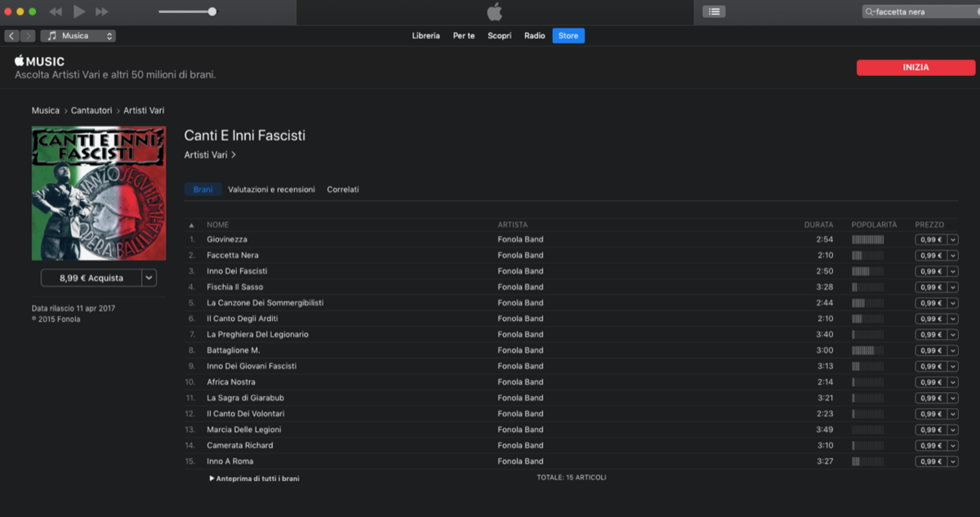
Task: Select the track Inno Dei Giovani Fascisti
Action: [252, 366]
